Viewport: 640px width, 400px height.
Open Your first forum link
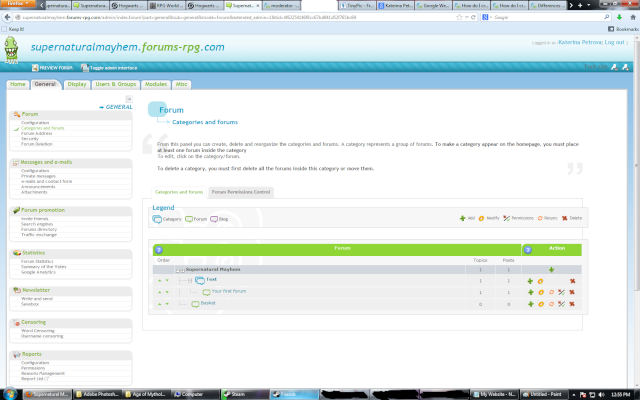click(229, 291)
